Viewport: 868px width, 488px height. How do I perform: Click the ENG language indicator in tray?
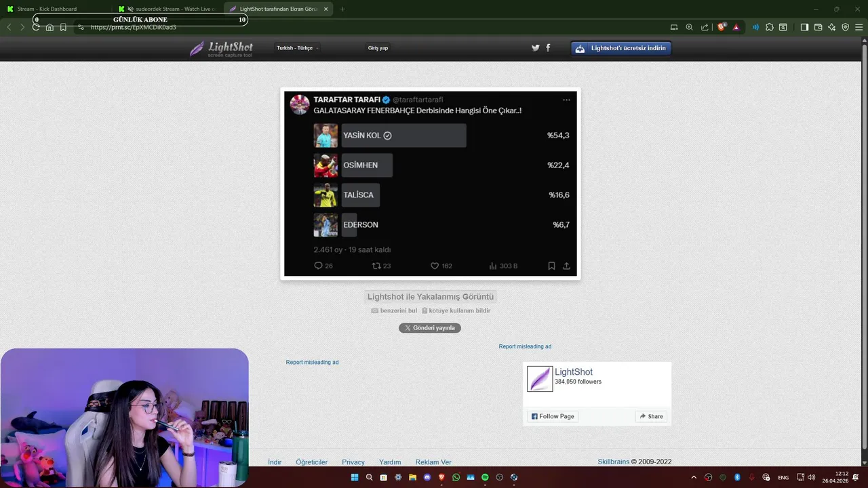pos(783,477)
